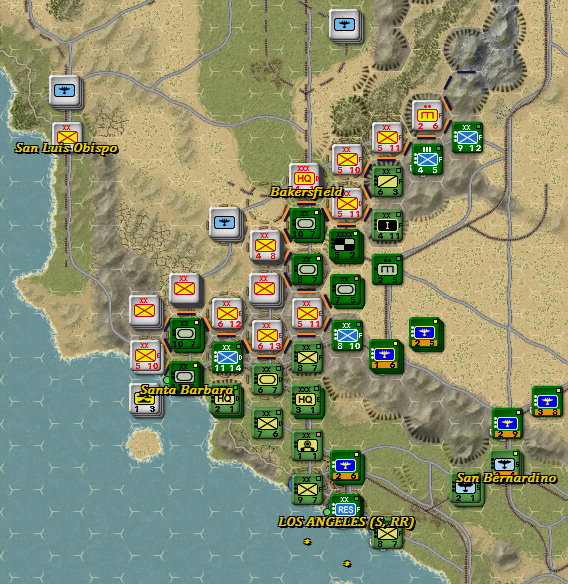This screenshot has width=568, height=584.
Task: Click the red 5 11 infantry marked D
Action: pos(347,204)
